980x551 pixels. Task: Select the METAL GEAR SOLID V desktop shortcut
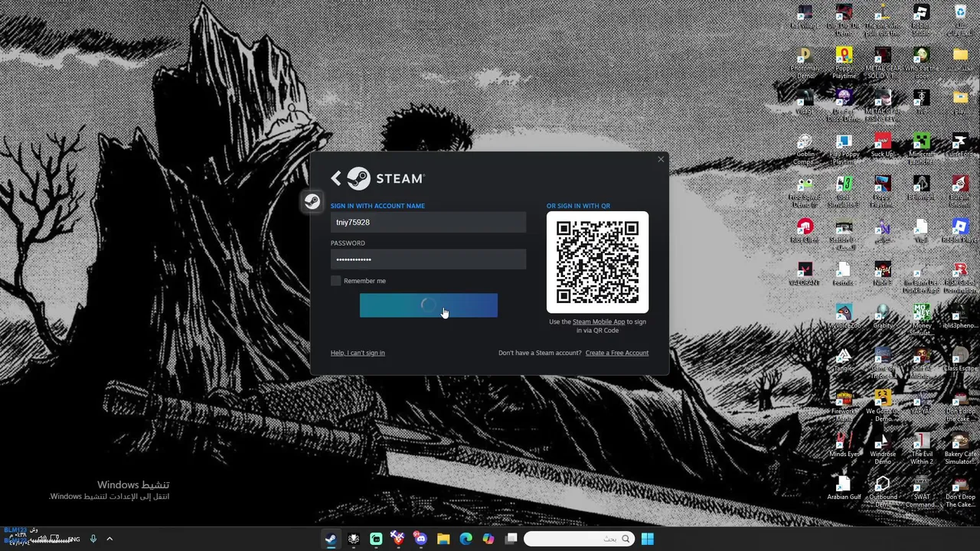click(x=883, y=63)
